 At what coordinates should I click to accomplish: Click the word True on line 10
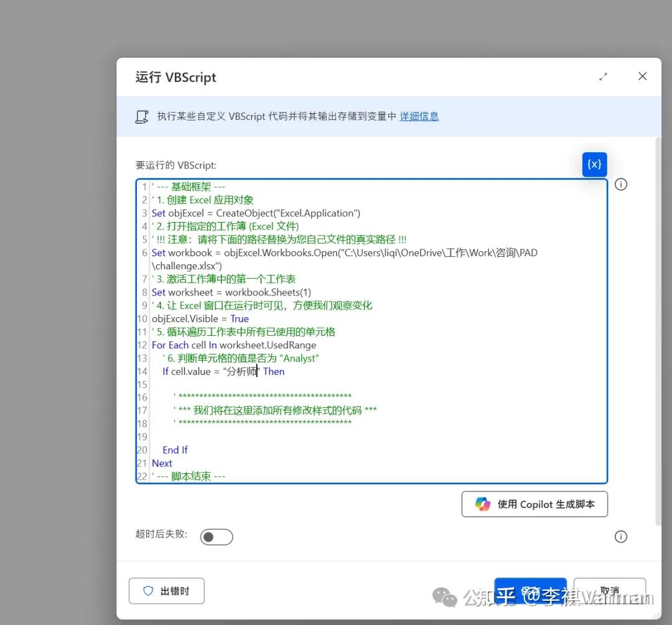coord(240,318)
